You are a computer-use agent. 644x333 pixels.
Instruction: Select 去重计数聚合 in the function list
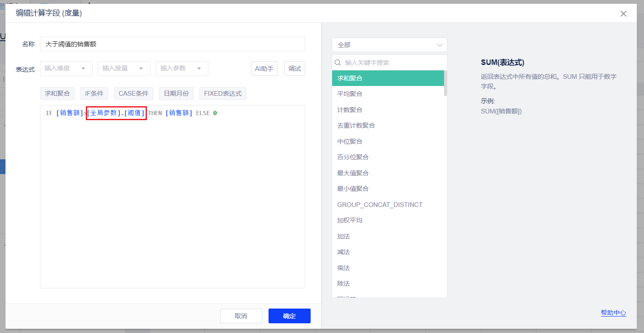click(356, 126)
